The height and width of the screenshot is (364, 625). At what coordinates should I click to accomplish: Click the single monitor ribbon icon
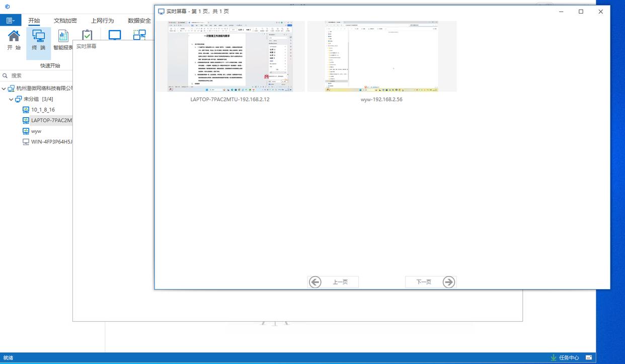tap(115, 35)
